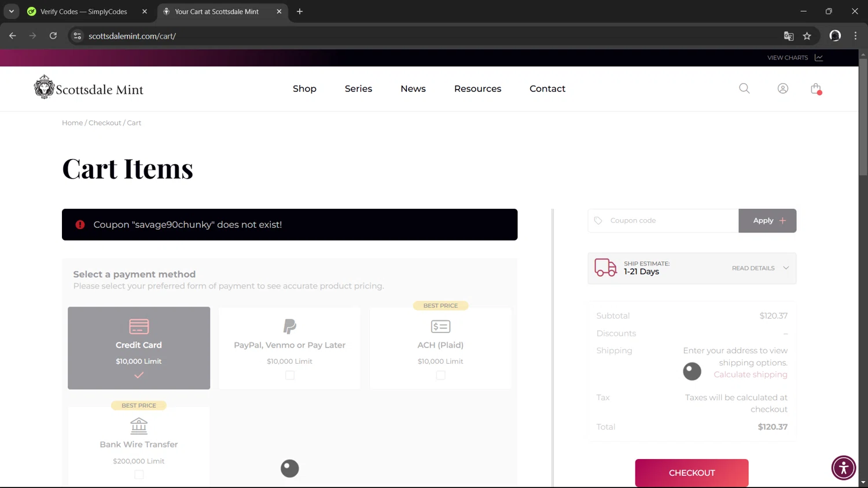The image size is (868, 488).
Task: Click the credit card icon
Action: 139,326
